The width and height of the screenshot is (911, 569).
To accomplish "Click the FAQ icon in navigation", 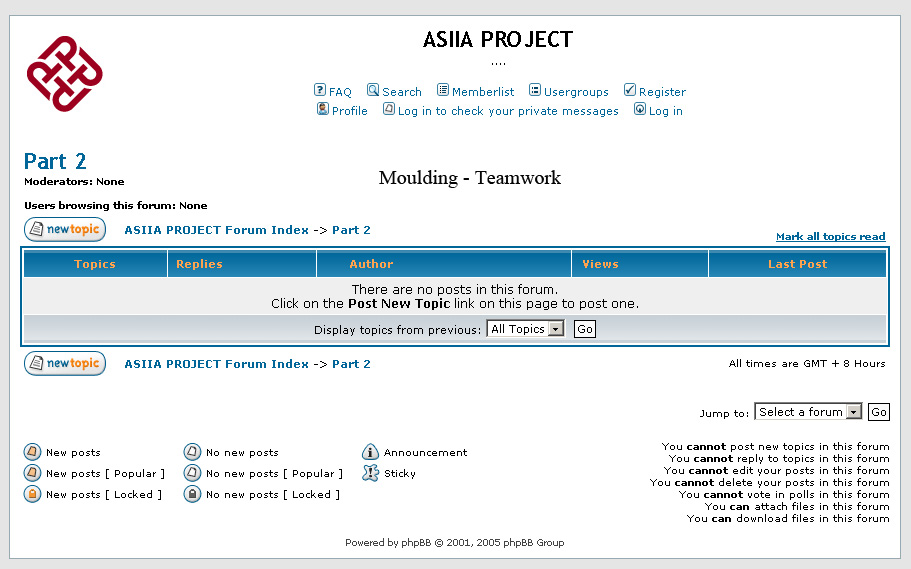I will coord(320,90).
